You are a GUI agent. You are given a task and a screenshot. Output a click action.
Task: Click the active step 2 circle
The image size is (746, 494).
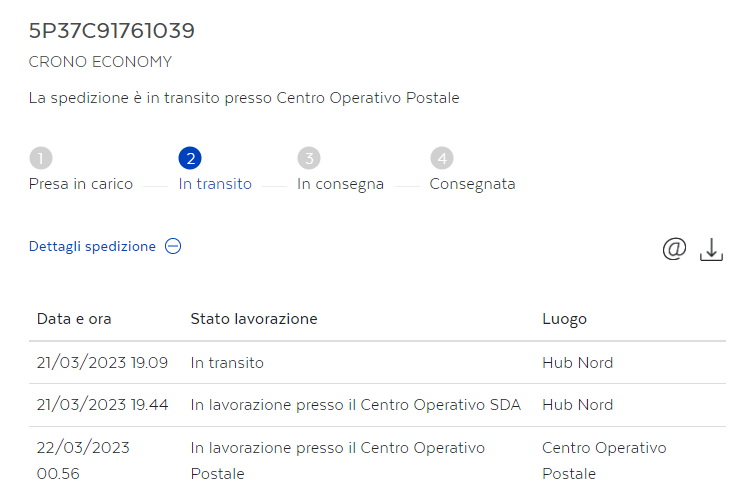189,158
